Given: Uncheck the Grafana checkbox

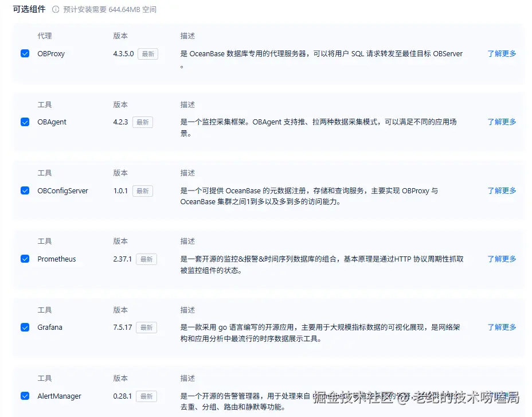Looking at the screenshot, I should pos(25,327).
